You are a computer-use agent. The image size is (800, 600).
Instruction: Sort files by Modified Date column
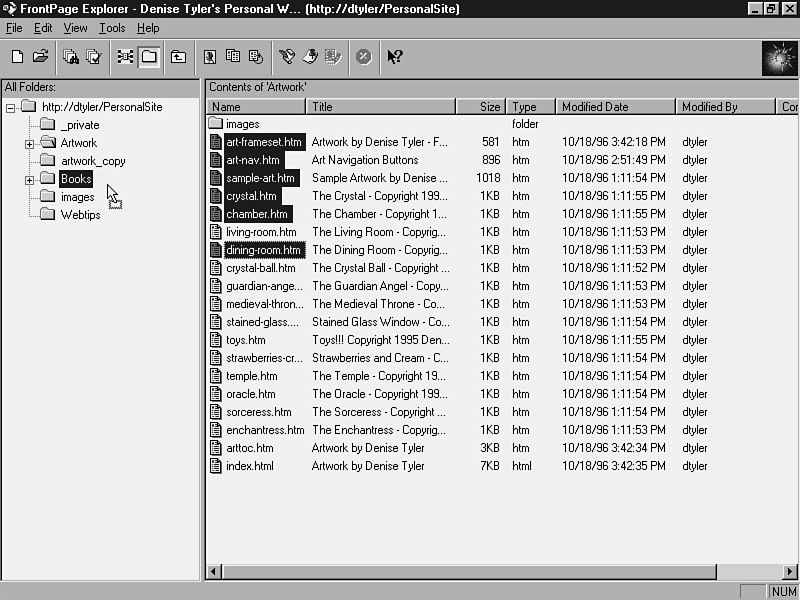point(614,107)
